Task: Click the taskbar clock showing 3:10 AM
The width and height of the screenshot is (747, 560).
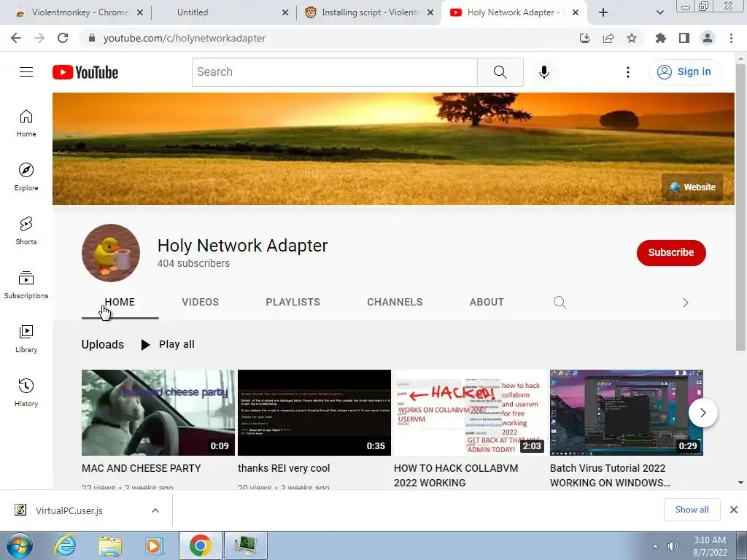Action: (710, 546)
